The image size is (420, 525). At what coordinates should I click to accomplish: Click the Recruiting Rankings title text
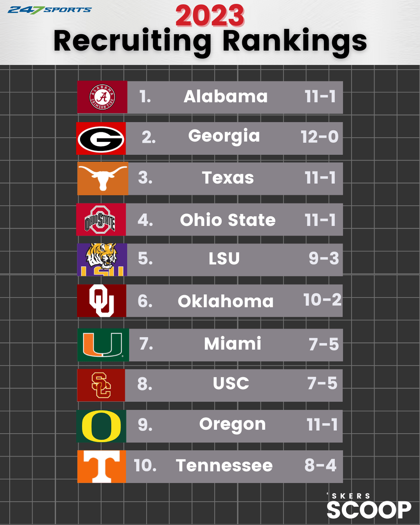210,42
